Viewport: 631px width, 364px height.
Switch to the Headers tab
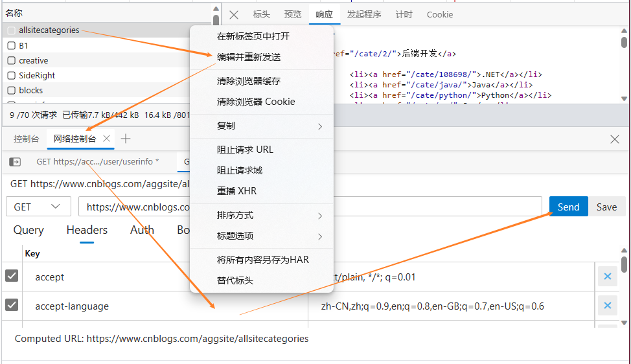tap(87, 230)
